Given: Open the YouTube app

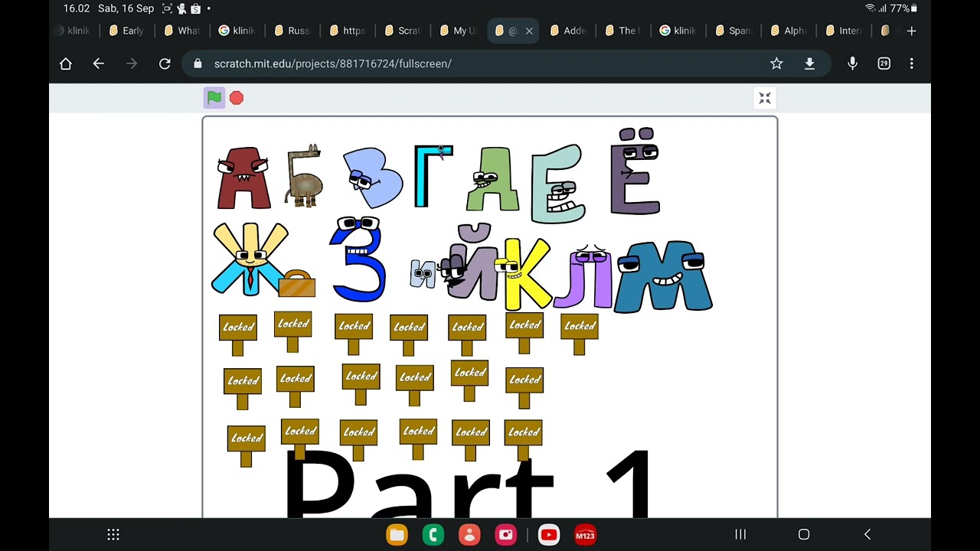Looking at the screenshot, I should click(549, 535).
